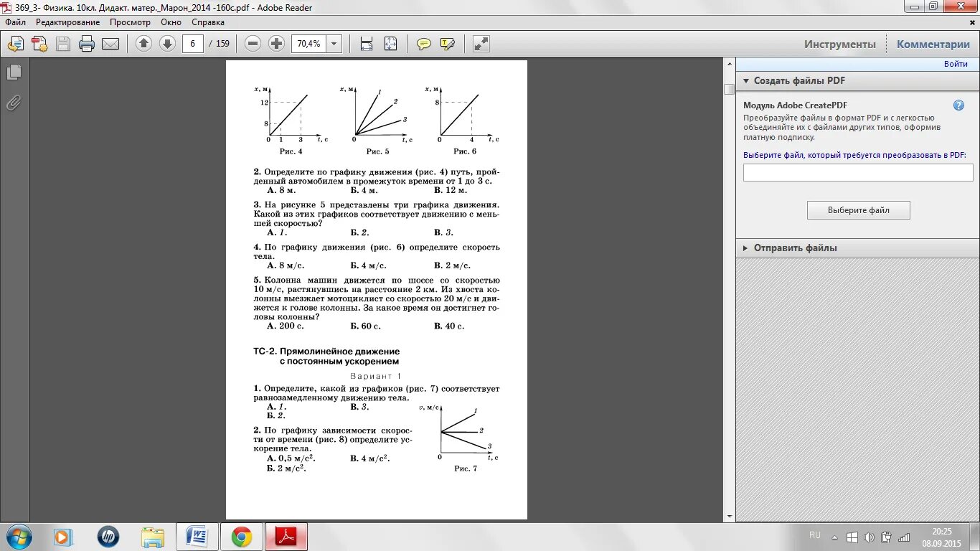Click the open/convert file toolbar icon

point(15,44)
